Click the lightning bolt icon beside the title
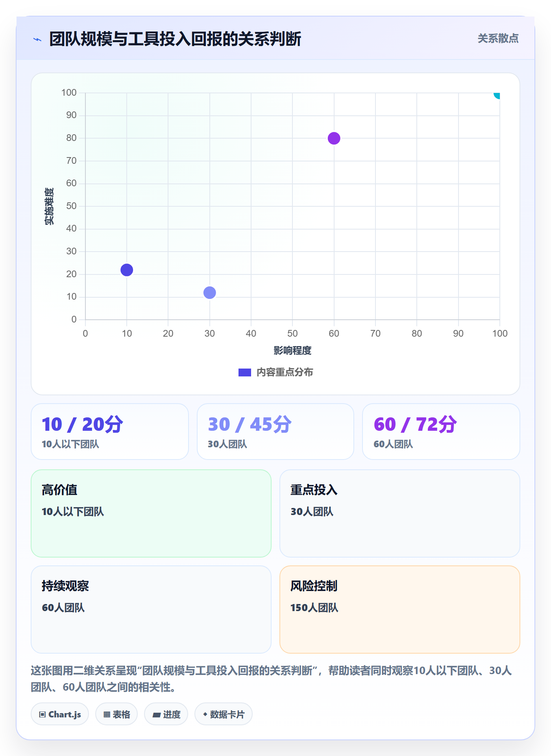This screenshot has width=551, height=756. pyautogui.click(x=37, y=39)
